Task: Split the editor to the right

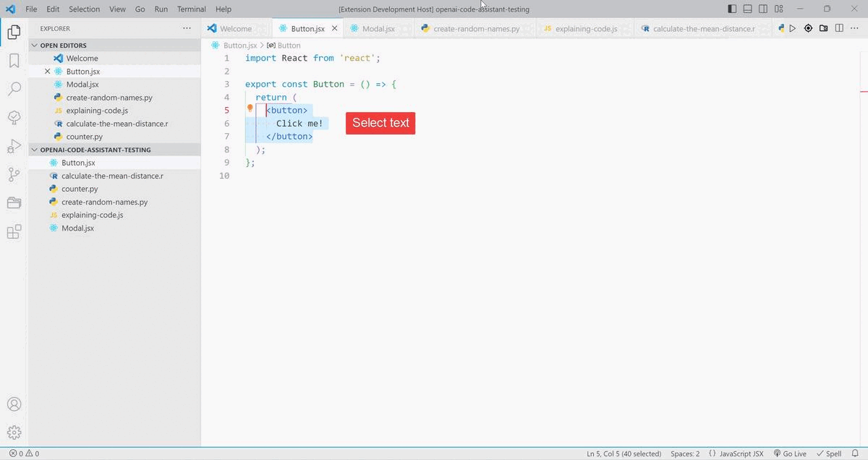Action: (839, 28)
